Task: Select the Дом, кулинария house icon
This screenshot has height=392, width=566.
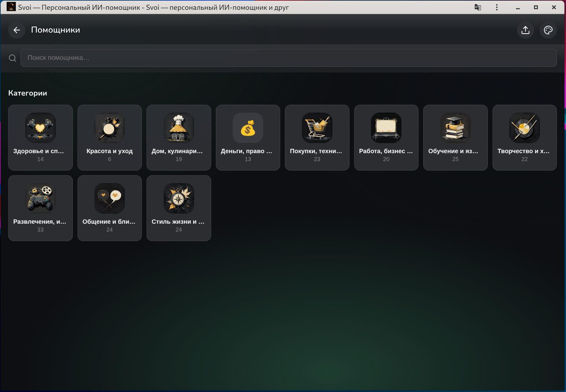Action: pos(179,128)
